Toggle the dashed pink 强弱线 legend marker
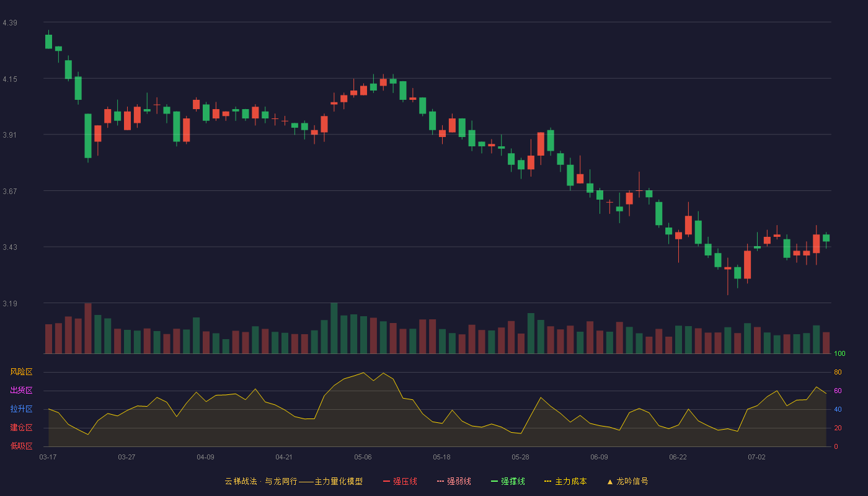Image resolution: width=868 pixels, height=496 pixels. tap(440, 481)
